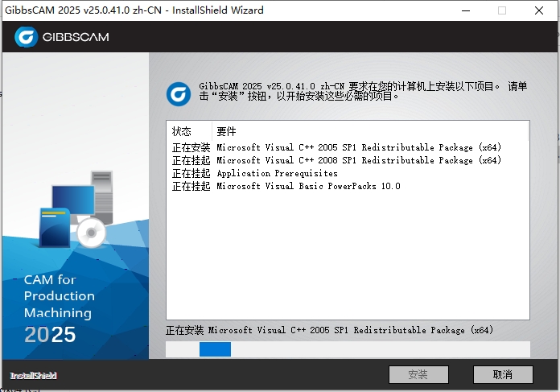Image resolution: width=560 pixels, height=392 pixels.
Task: Click the 正在安装 status cell in list
Action: click(x=191, y=147)
